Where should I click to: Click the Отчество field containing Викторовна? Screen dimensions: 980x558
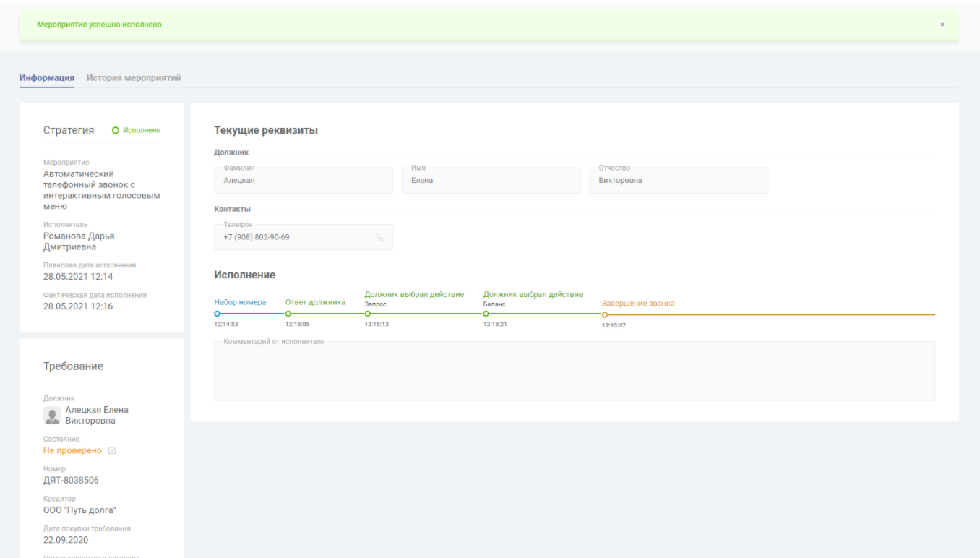tap(679, 181)
